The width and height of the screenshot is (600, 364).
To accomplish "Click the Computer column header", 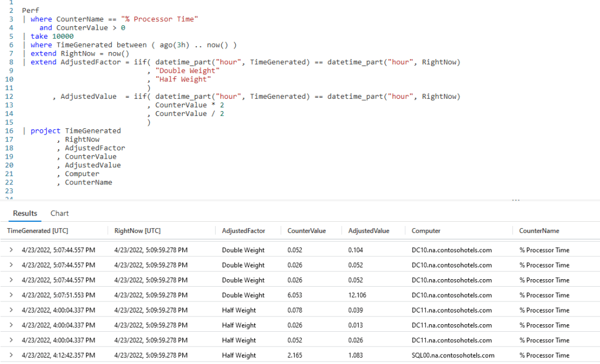I will pos(426,231).
